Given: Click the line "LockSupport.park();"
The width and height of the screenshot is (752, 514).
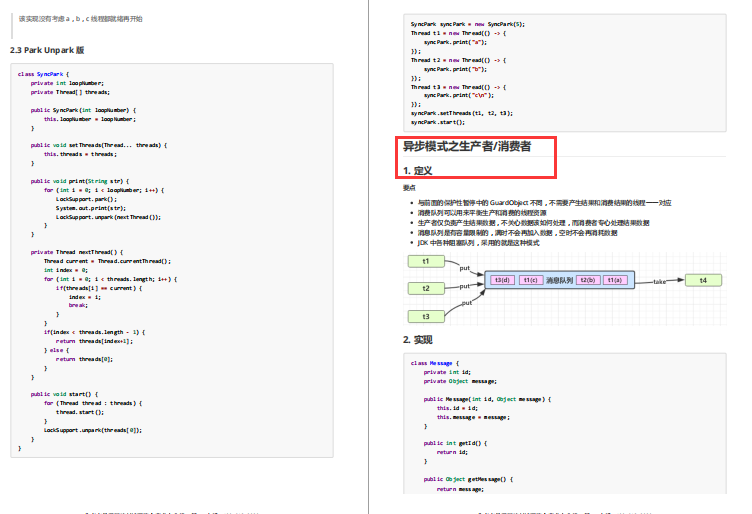Looking at the screenshot, I should [86, 199].
